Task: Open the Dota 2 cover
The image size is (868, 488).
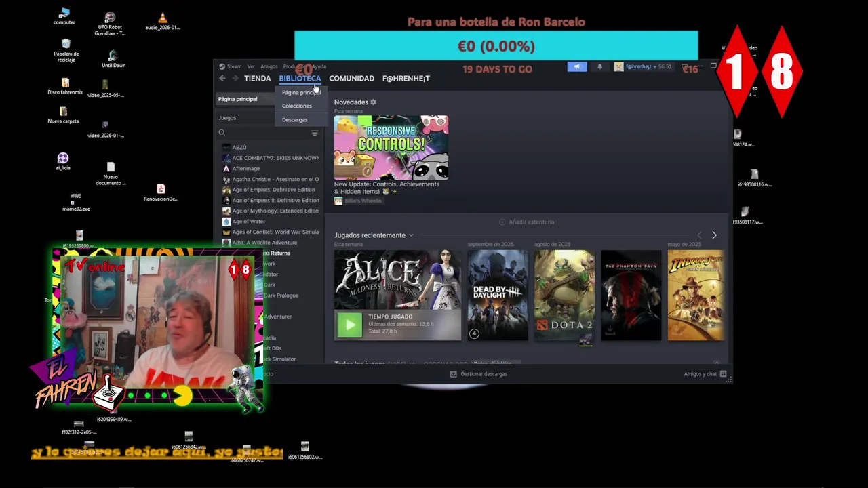Action: (x=564, y=296)
